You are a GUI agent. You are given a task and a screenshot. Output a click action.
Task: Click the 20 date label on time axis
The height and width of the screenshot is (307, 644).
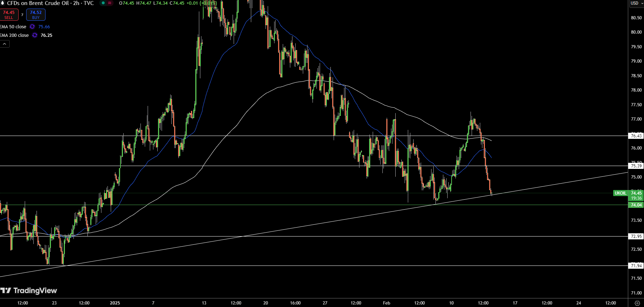(266, 303)
